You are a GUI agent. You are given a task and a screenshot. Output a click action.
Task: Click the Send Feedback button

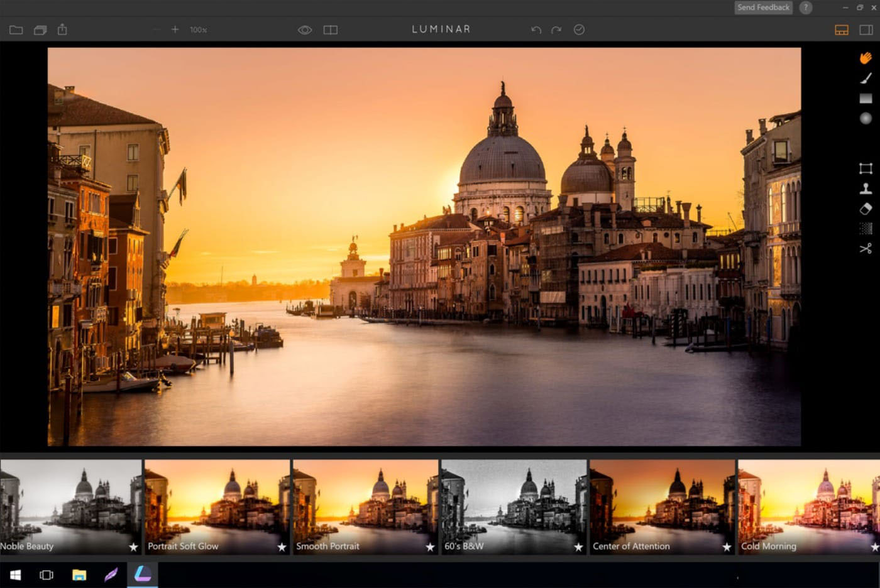pyautogui.click(x=763, y=8)
